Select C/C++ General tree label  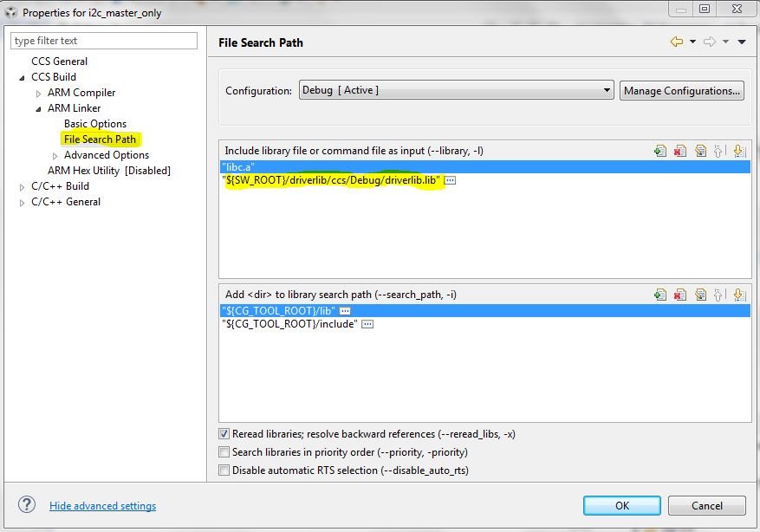click(66, 202)
